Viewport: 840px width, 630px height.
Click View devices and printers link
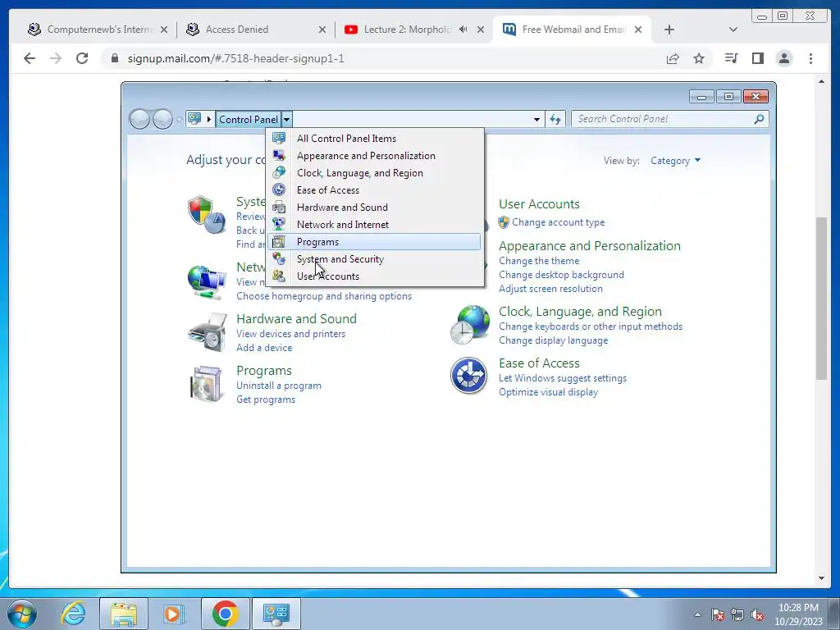point(291,334)
